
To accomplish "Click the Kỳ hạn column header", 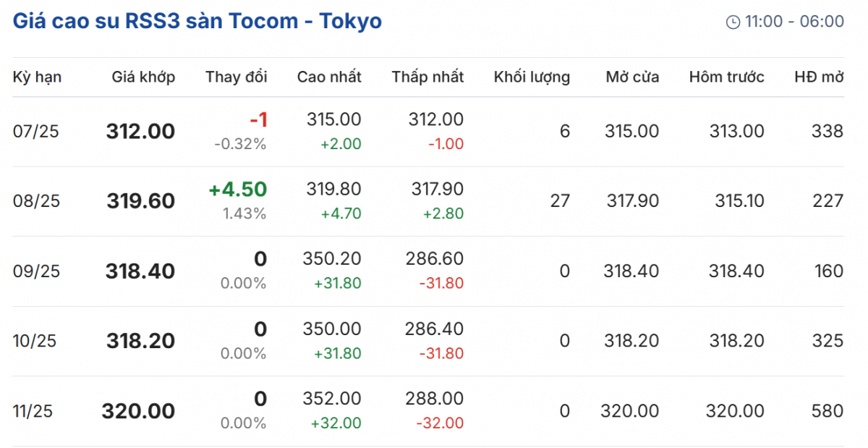I will tap(37, 77).
